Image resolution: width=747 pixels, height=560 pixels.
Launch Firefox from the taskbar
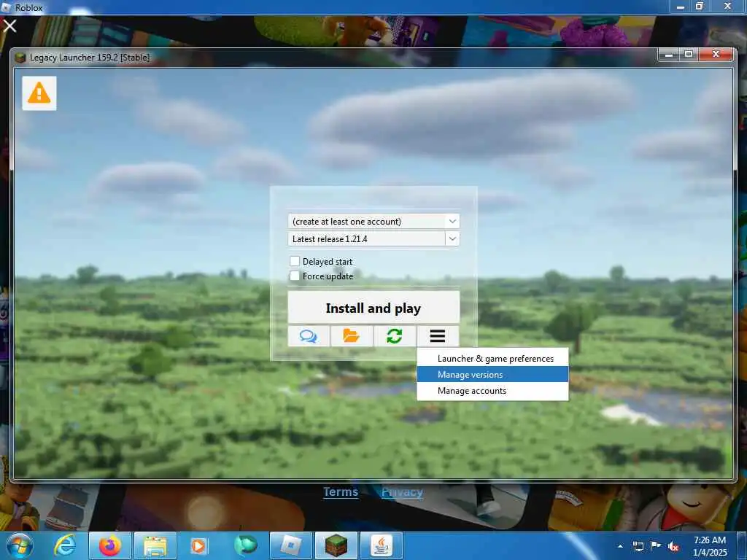pos(109,545)
